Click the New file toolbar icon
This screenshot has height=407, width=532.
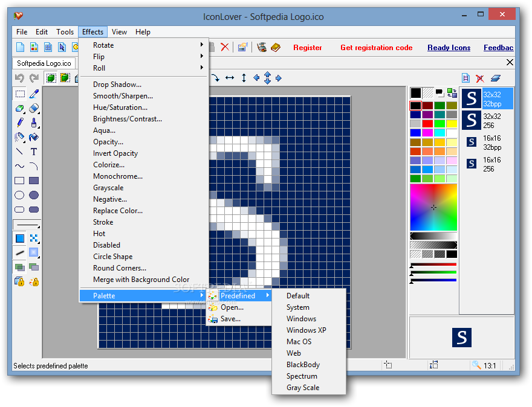(x=21, y=47)
